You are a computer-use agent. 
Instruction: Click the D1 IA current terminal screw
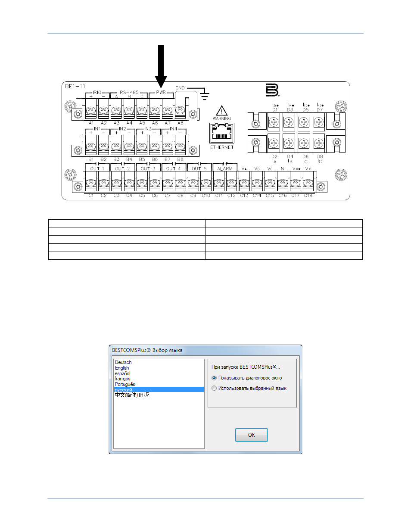pyautogui.click(x=274, y=122)
